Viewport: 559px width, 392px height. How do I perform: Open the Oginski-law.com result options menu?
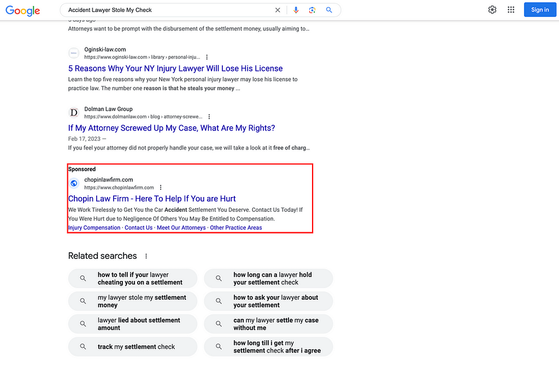click(207, 57)
